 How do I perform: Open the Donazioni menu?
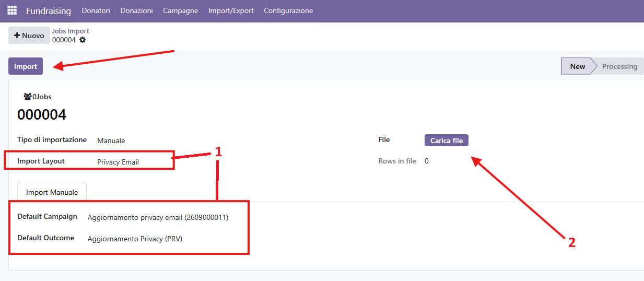point(137,10)
